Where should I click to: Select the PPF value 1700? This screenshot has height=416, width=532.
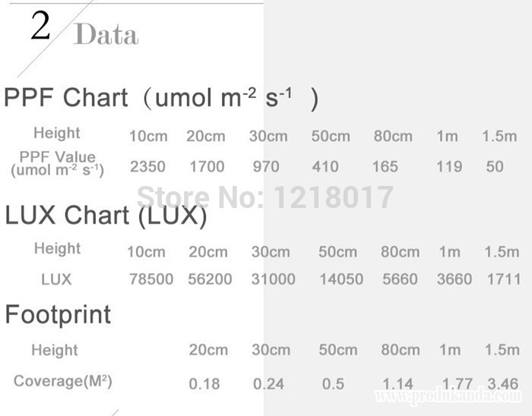click(207, 167)
